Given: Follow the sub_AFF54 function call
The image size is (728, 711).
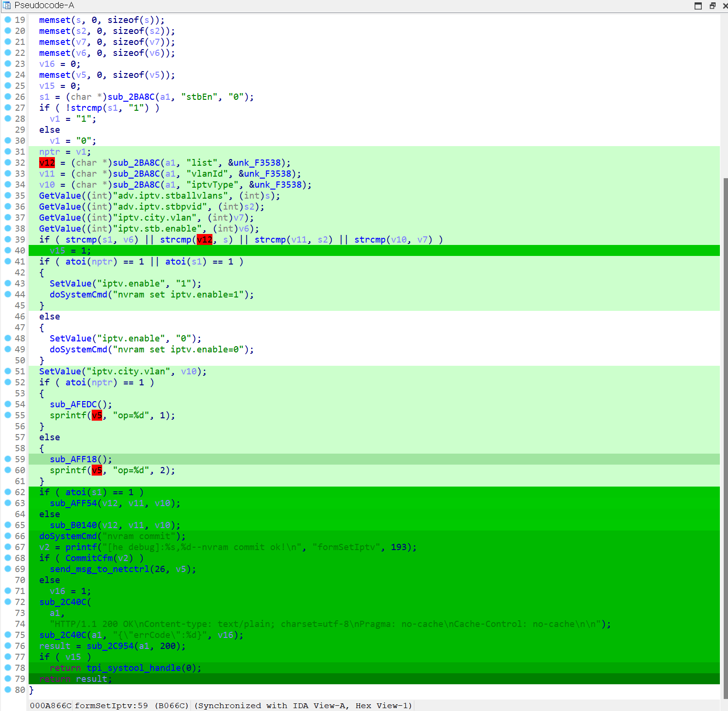Looking at the screenshot, I should (x=73, y=503).
